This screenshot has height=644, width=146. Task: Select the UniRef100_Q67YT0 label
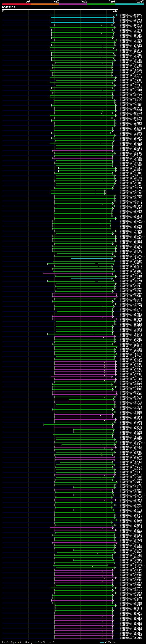[131, 266]
